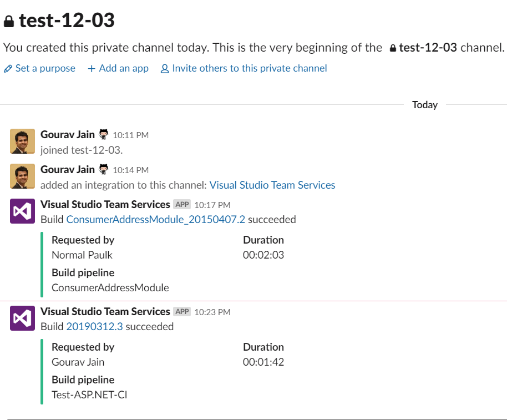Click Gourav Jain's avatar on the integration message
Viewport: 507px width, 420px height.
(22, 176)
